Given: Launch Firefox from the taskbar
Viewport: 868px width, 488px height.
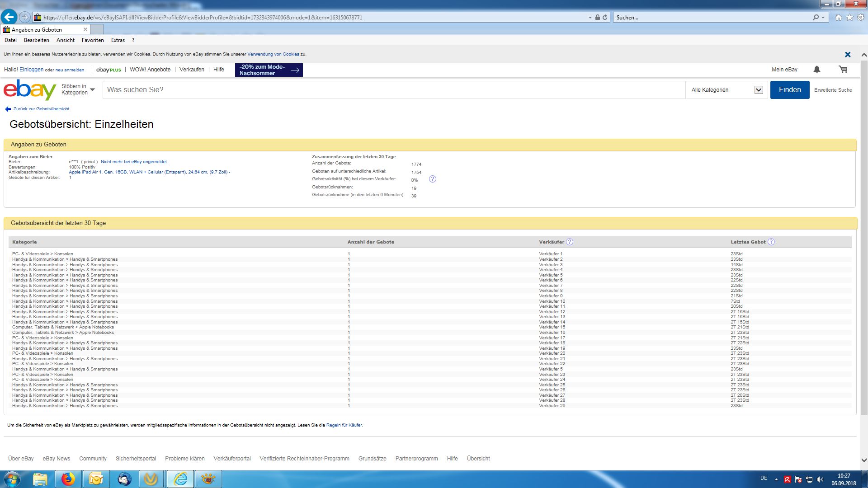Looking at the screenshot, I should pos(68,479).
